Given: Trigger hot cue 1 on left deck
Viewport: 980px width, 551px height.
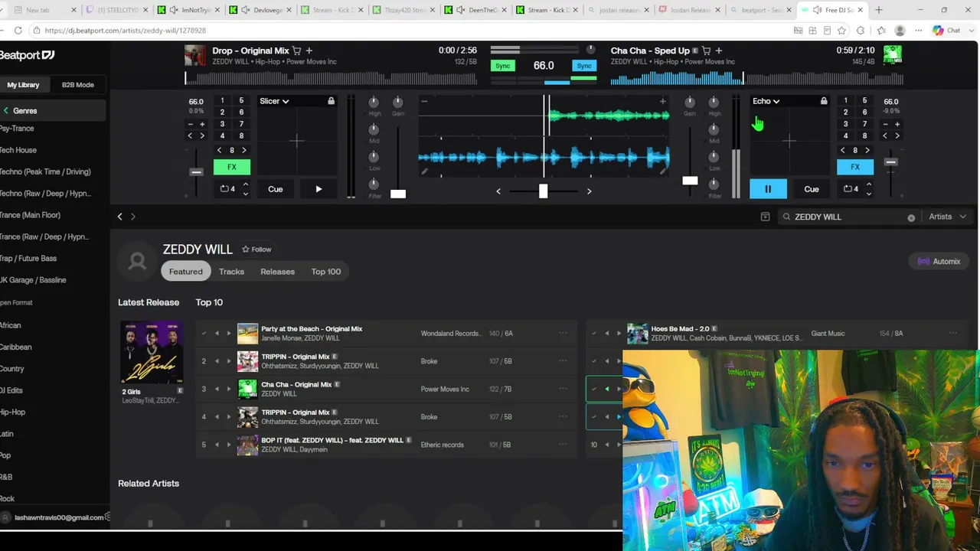Looking at the screenshot, I should click(222, 101).
